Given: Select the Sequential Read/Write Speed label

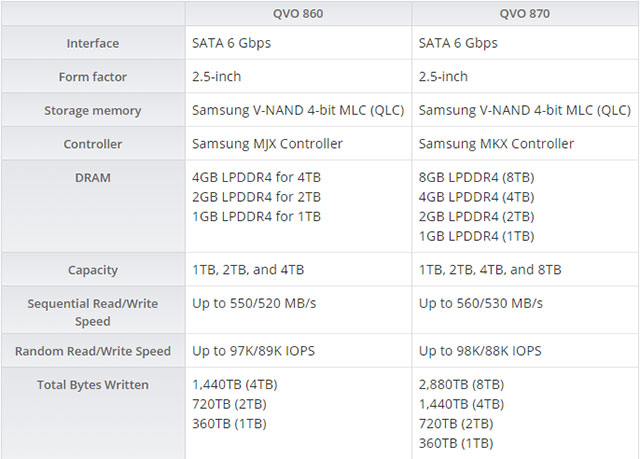Looking at the screenshot, I should [93, 312].
